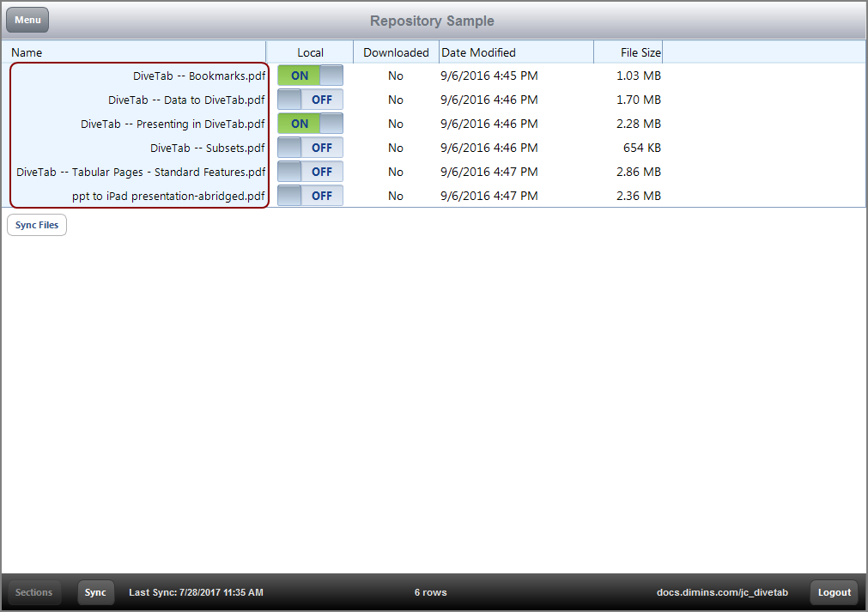
Task: Select file ppt to iPad presentation-abridged.pdf
Action: 168,197
